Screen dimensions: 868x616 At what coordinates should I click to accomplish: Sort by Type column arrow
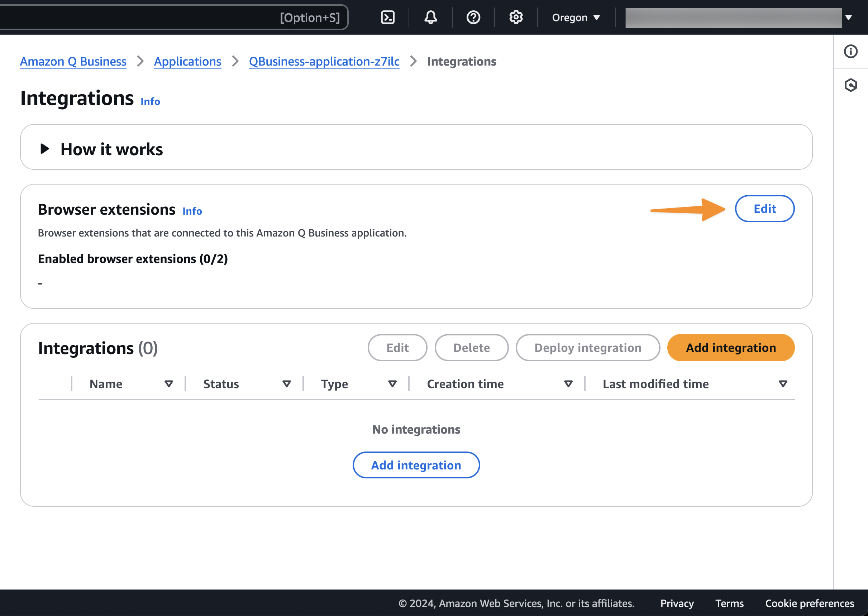(x=393, y=384)
